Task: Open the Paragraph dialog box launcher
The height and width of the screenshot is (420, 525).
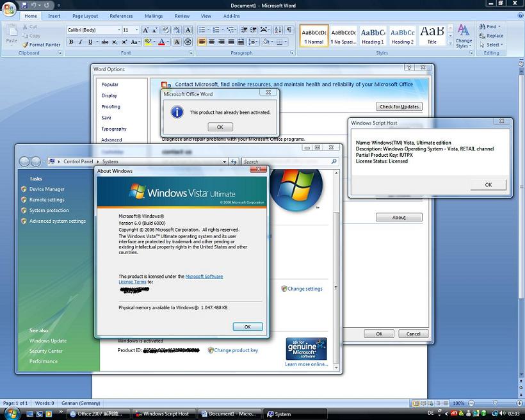Action: click(292, 53)
